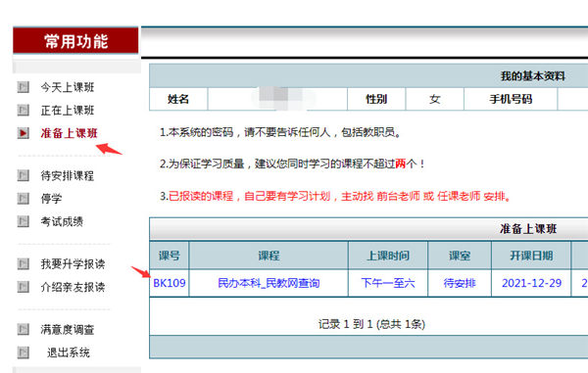588x373 pixels.
Task: Click the 常用功能 sidebar header
Action: (75, 40)
